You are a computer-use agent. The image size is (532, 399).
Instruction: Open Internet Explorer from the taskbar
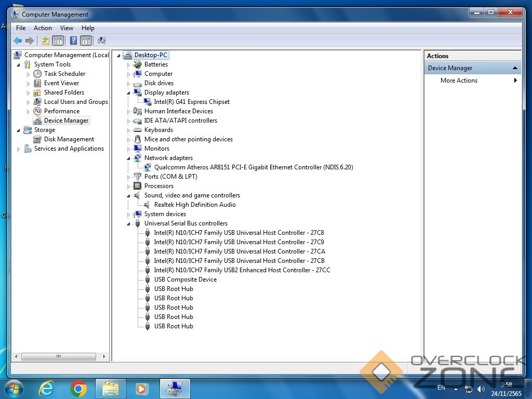(x=46, y=389)
